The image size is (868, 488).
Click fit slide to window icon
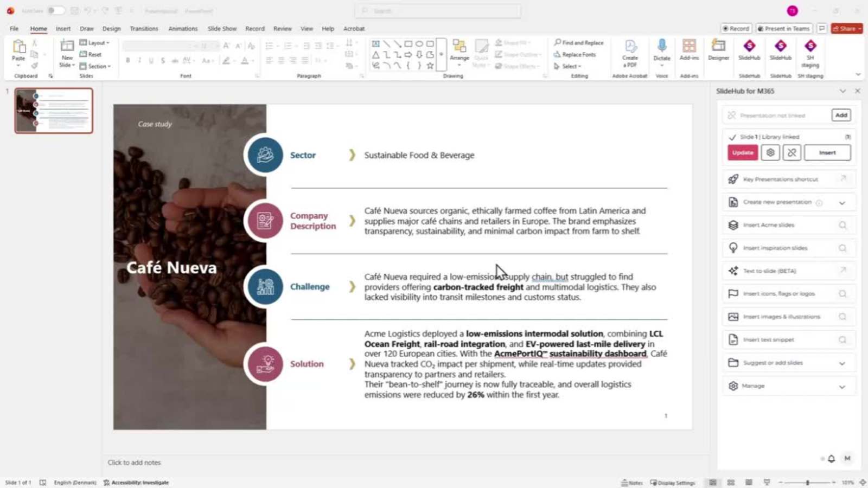click(863, 482)
